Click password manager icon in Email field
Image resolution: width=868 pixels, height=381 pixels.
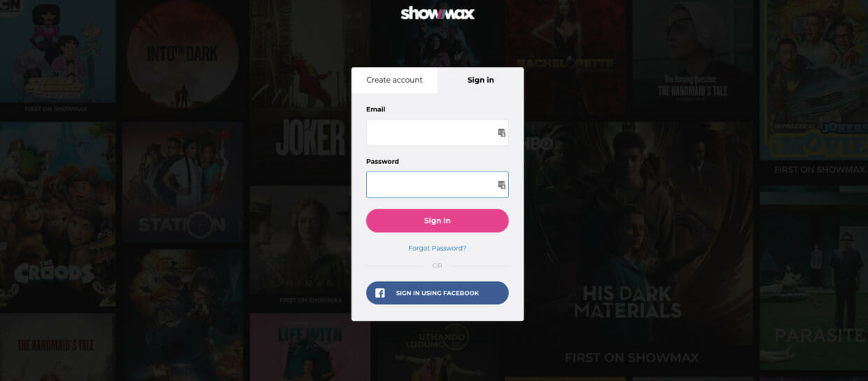501,132
